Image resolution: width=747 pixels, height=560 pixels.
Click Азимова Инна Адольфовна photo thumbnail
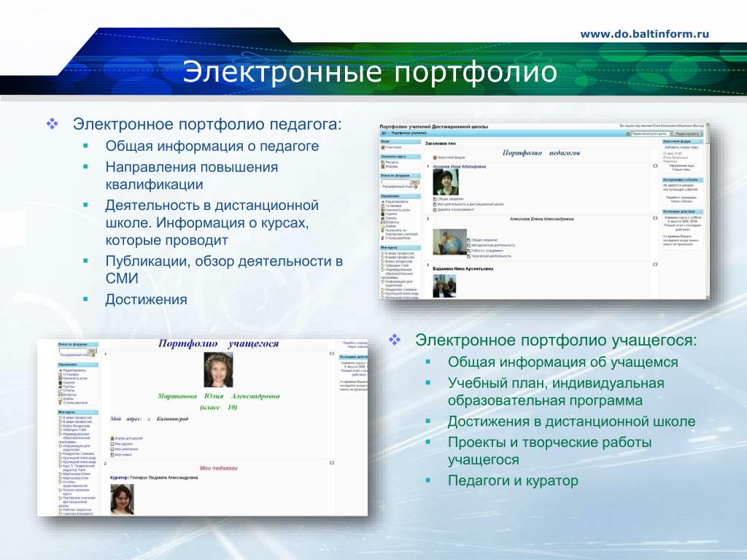click(x=446, y=182)
